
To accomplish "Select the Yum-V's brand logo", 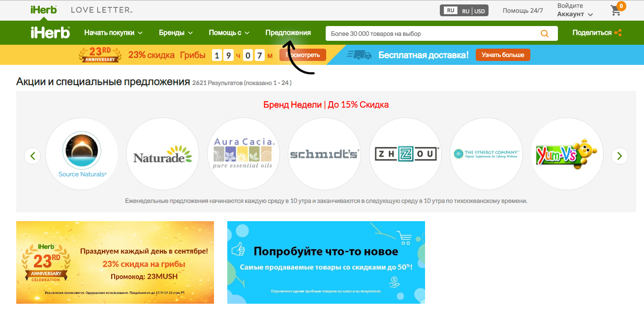I will (x=567, y=154).
